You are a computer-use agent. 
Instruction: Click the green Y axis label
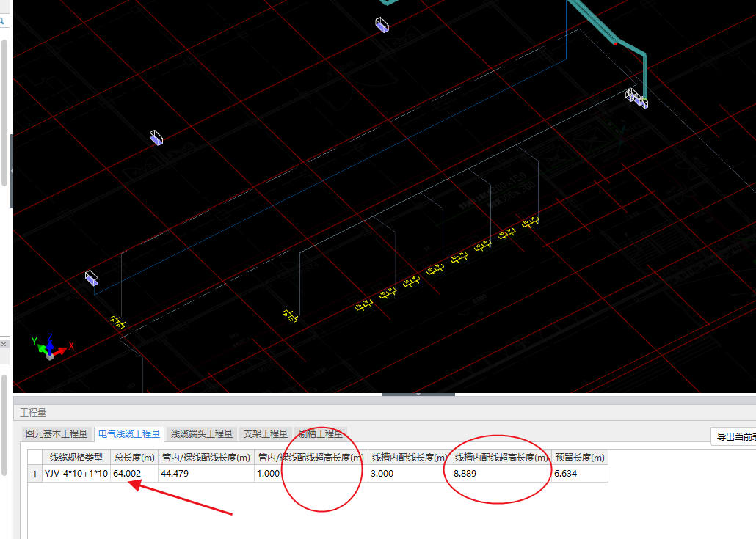[34, 341]
